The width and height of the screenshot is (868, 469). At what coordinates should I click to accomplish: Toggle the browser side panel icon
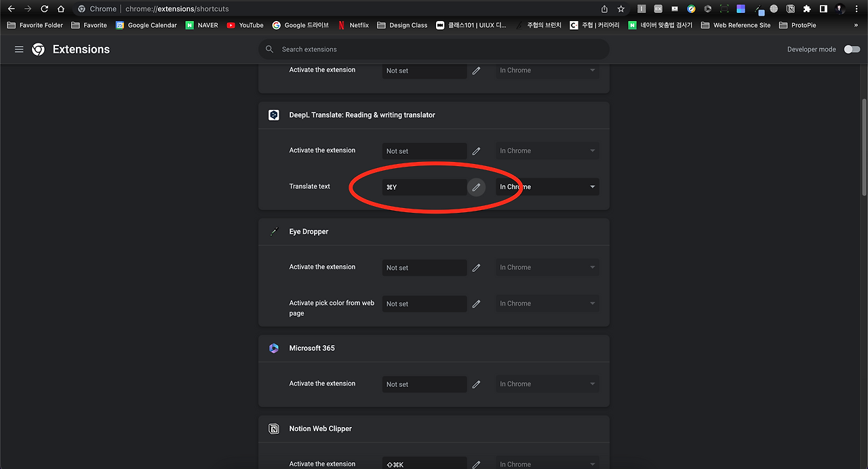coord(823,9)
